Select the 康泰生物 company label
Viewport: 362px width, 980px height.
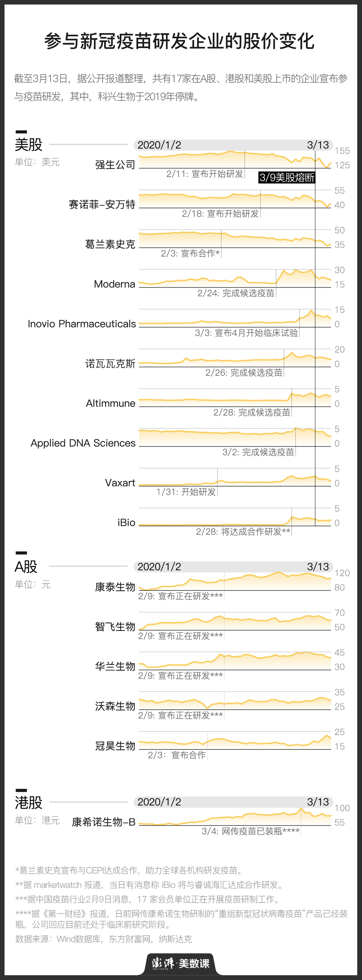point(115,587)
